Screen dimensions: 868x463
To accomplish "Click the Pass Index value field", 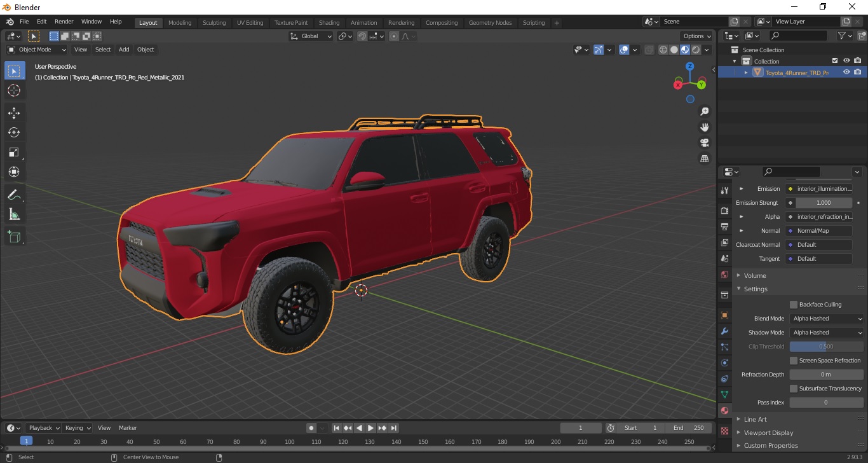I will [x=826, y=403].
